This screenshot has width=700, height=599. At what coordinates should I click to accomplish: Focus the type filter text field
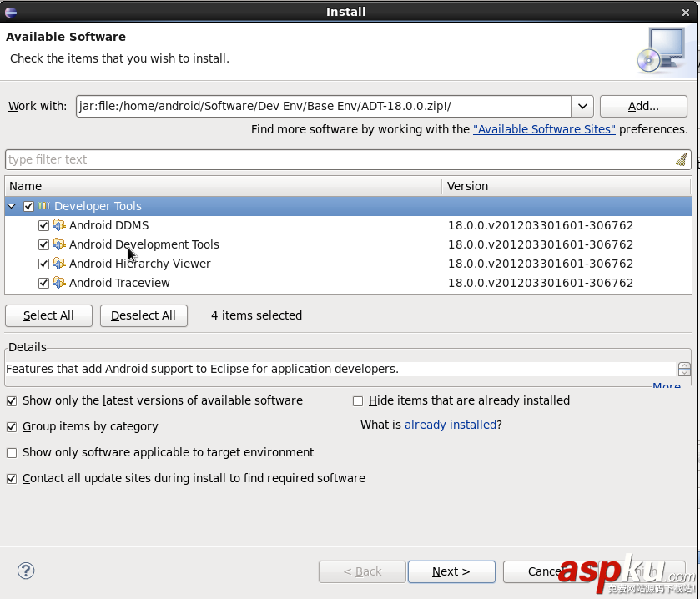pos(334,159)
